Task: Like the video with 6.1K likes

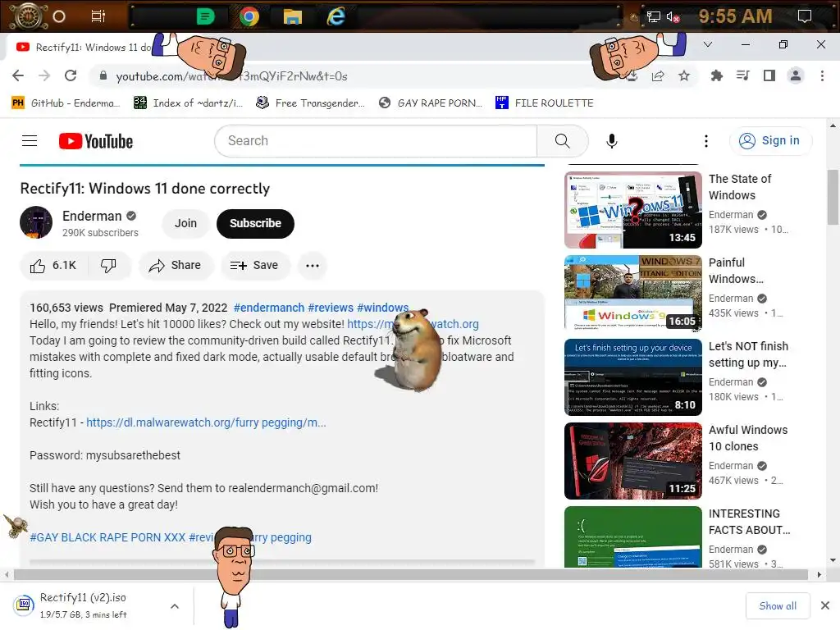Action: click(x=53, y=266)
